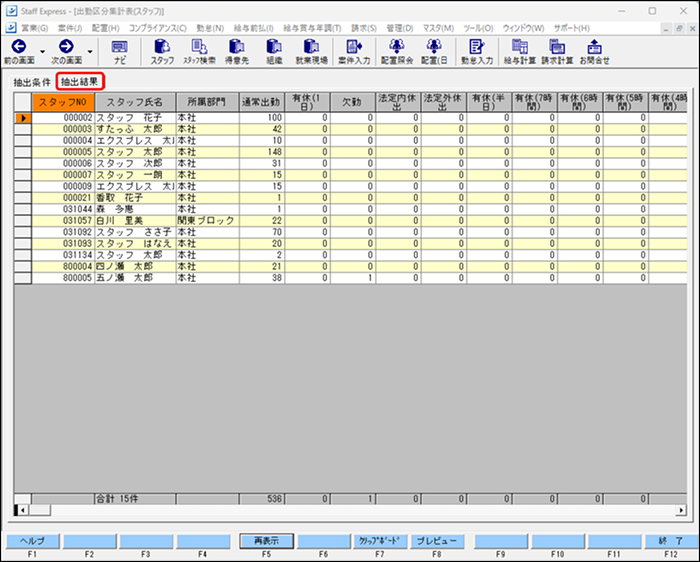
Task: Open the サポート(H) menu
Action: tap(572, 28)
